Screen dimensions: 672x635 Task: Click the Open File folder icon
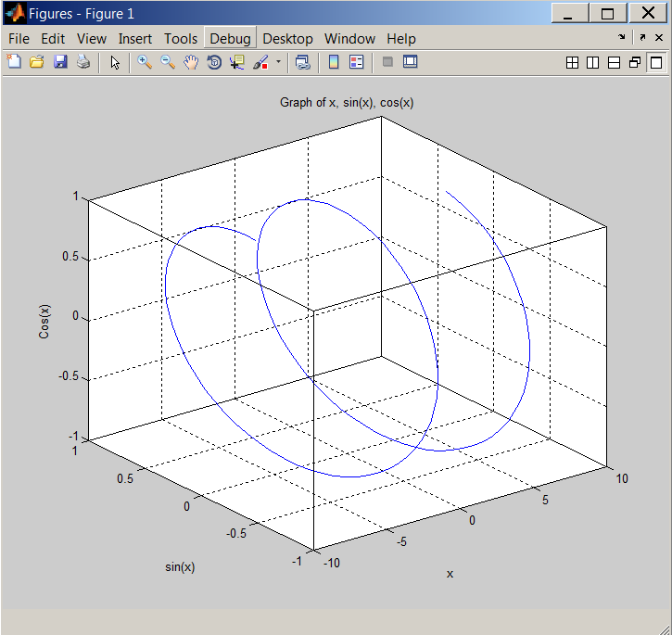point(37,62)
